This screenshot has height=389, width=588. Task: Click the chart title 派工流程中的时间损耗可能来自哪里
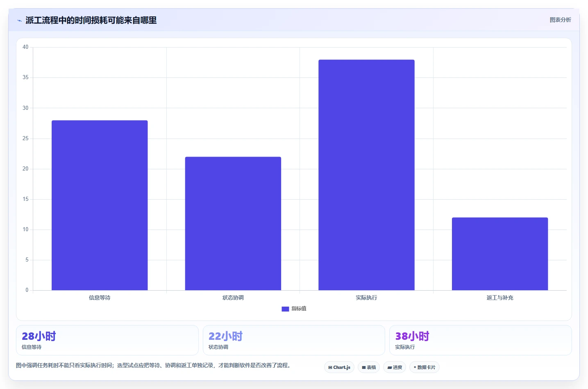pyautogui.click(x=91, y=20)
